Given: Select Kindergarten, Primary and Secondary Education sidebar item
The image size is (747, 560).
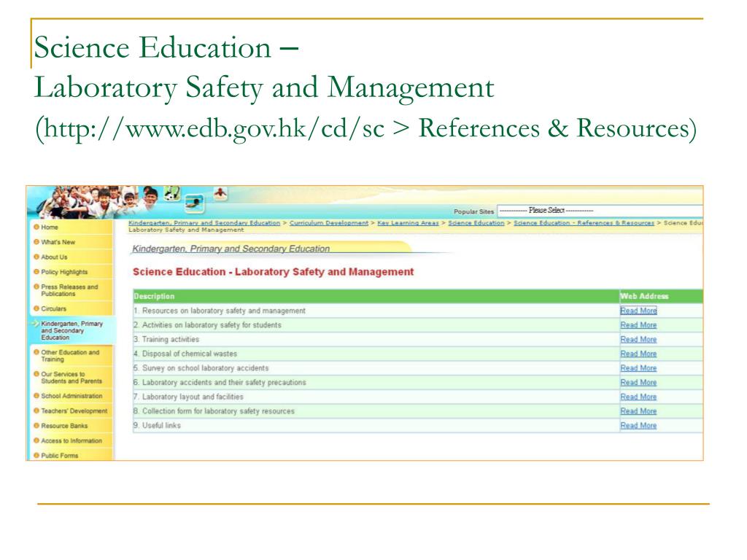Looking at the screenshot, I should point(71,330).
